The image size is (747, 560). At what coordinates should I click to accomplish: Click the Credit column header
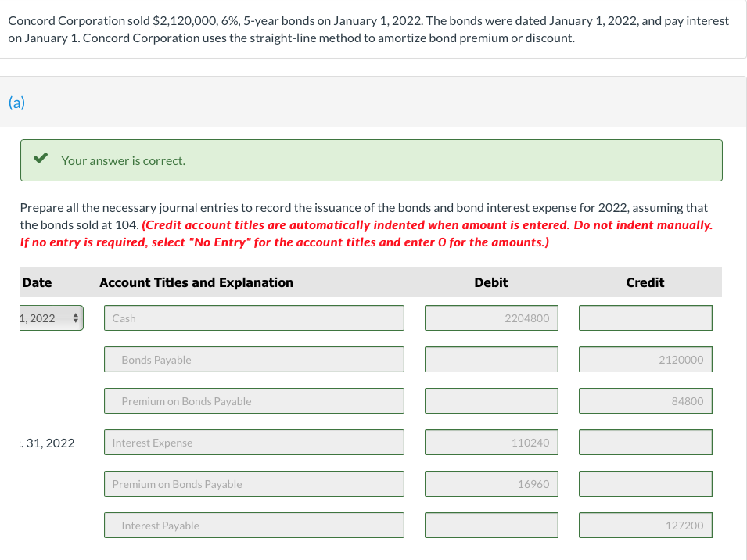[645, 282]
